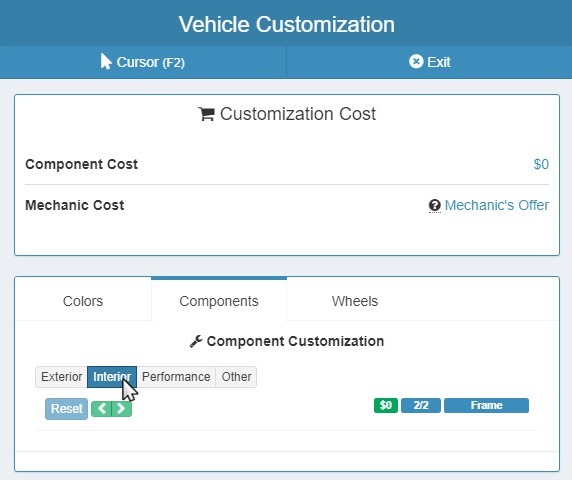
Task: Click the shopping cart icon
Action: 206,114
